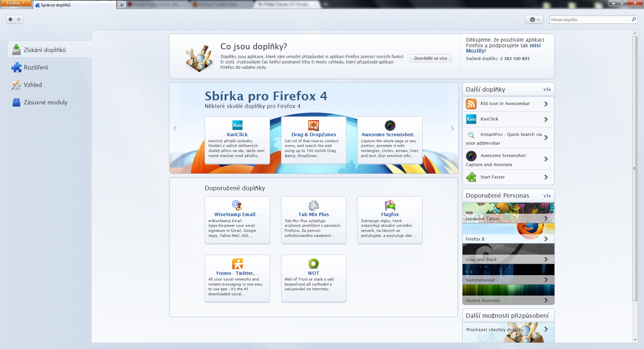Open the KwiClick title link in carousel
Viewport: 644px width, 349px height.
[237, 135]
